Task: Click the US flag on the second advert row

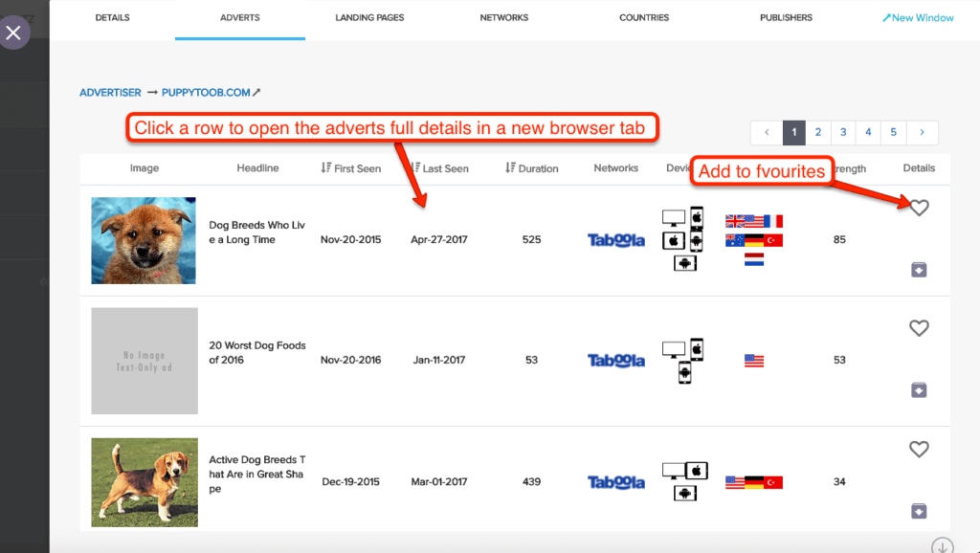Action: (x=754, y=361)
